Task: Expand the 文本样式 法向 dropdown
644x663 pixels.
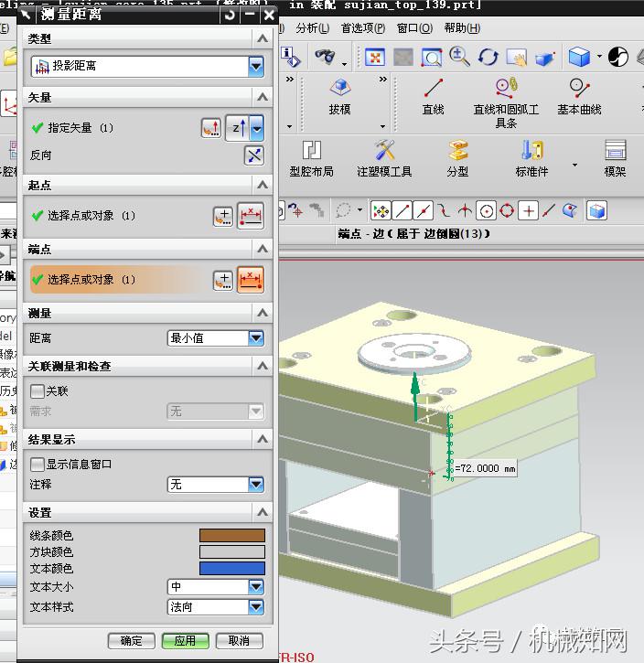Action: point(255,607)
